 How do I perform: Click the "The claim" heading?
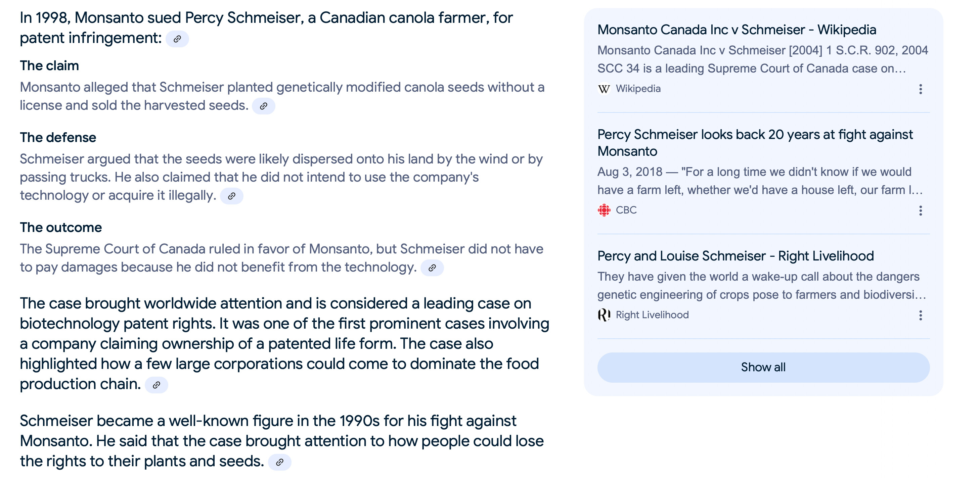click(49, 66)
